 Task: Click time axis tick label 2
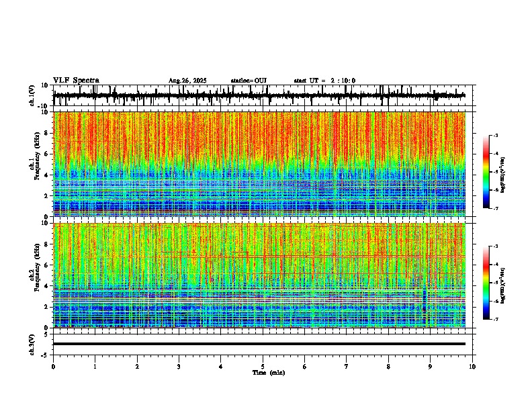[x=137, y=367]
